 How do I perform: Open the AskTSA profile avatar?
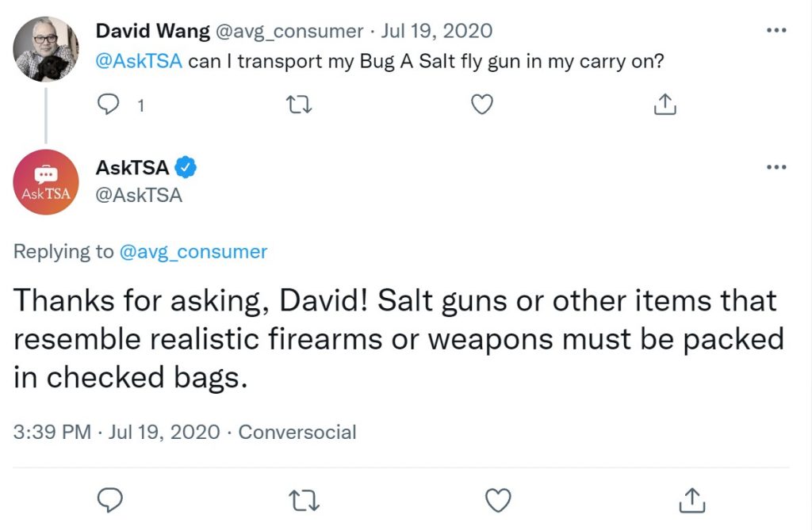45,182
